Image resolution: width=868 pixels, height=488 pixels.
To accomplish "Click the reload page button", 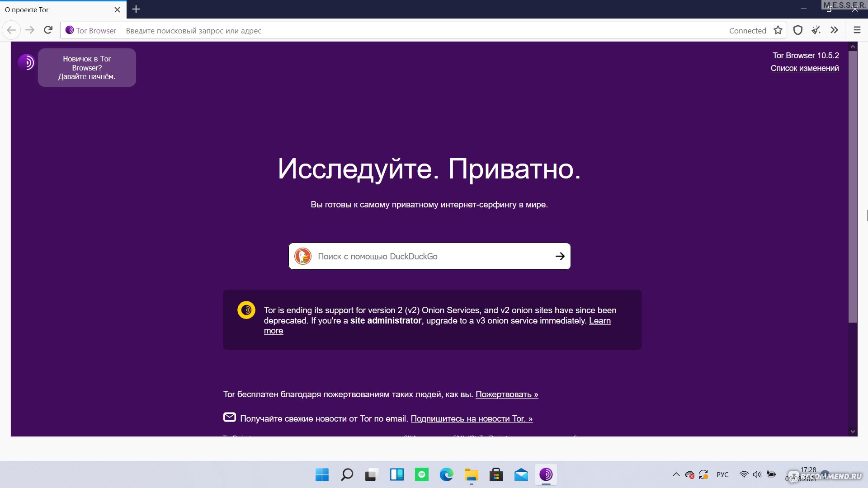I will tap(49, 30).
